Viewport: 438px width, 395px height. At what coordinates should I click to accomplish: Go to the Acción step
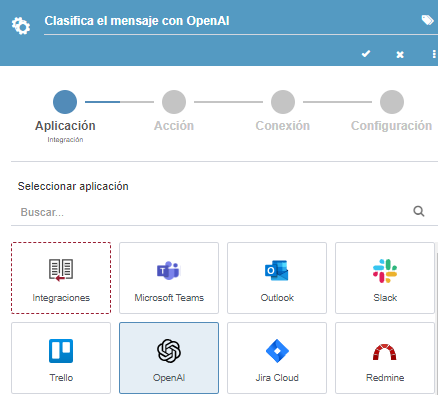(x=174, y=102)
